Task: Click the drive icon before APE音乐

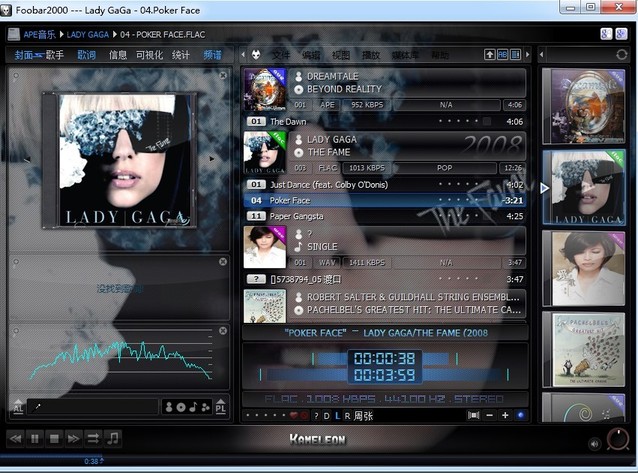Action: (14, 34)
